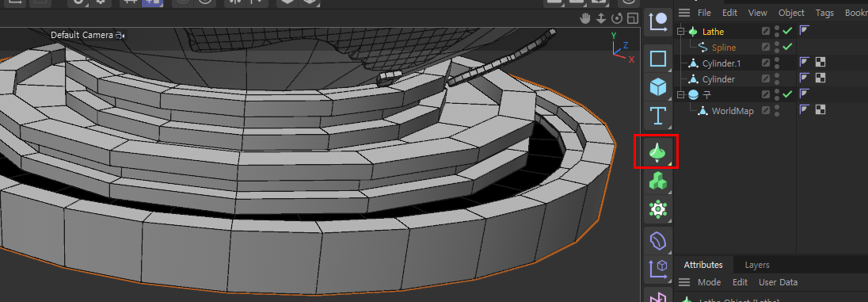This screenshot has height=302, width=868.
Task: Select the Bend deformer icon
Action: pyautogui.click(x=657, y=241)
